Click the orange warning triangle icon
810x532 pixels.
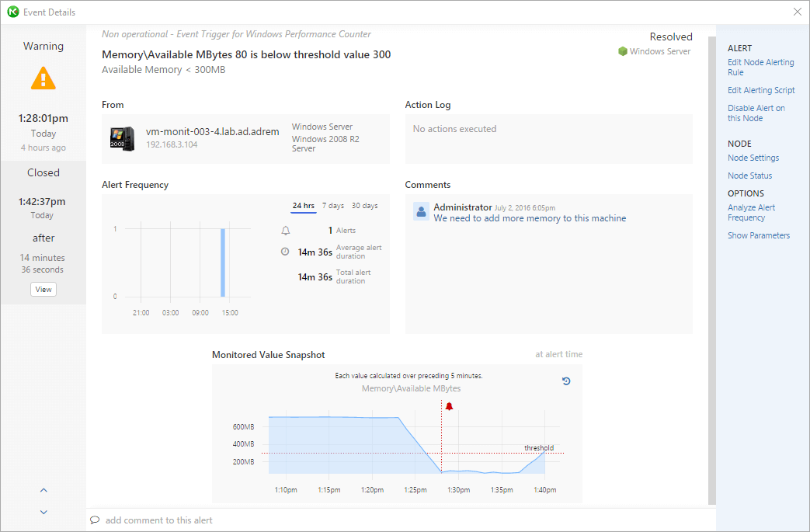[x=43, y=78]
